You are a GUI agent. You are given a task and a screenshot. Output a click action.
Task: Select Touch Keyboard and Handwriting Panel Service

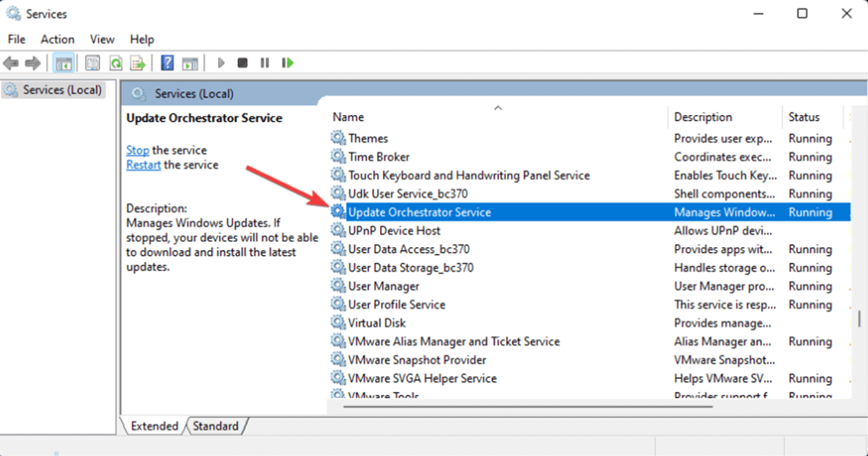[469, 175]
